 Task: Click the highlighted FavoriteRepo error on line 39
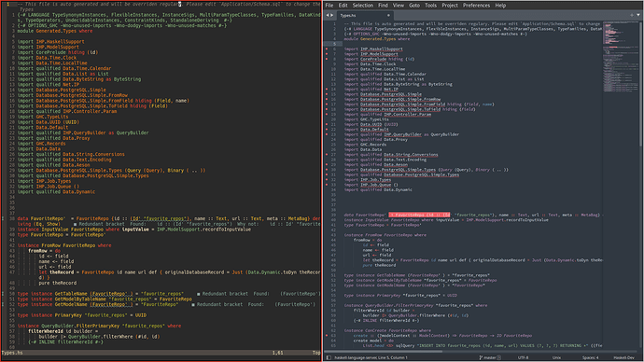tap(419, 215)
